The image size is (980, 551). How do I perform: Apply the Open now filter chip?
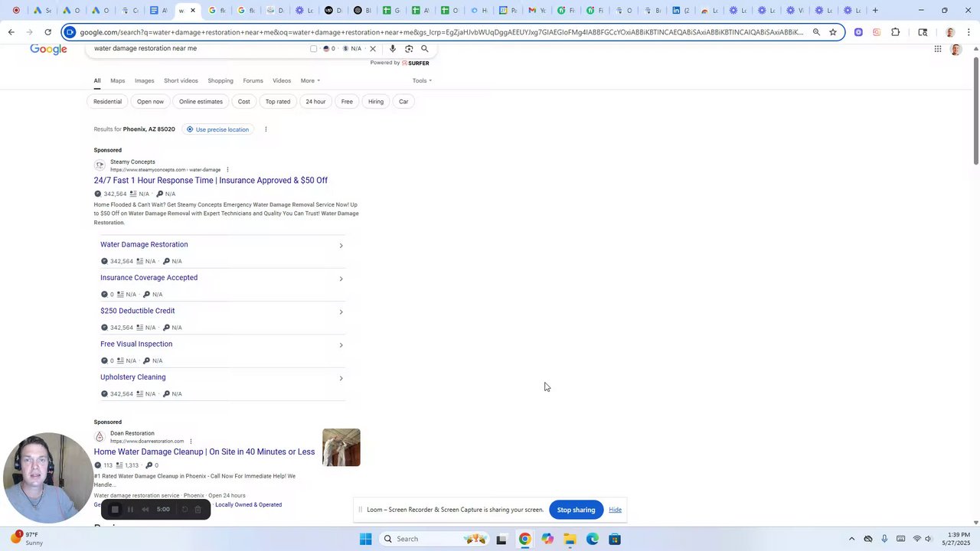[x=150, y=102]
